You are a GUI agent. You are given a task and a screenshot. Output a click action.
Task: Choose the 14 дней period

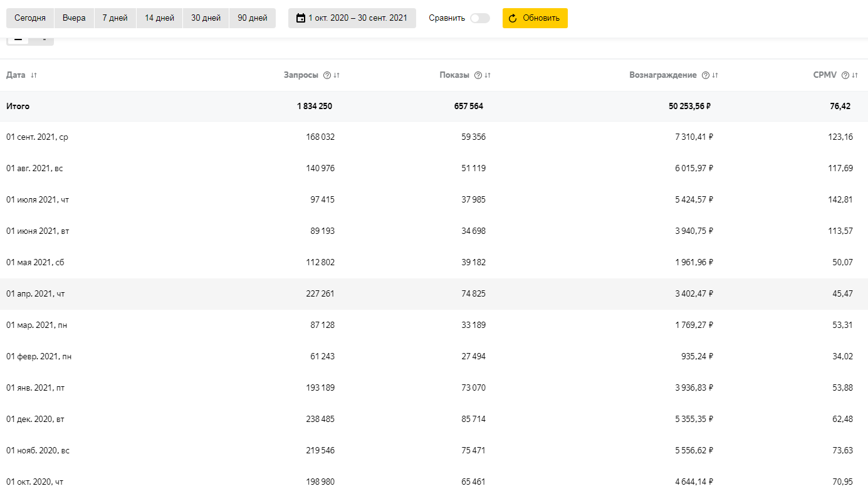point(159,18)
